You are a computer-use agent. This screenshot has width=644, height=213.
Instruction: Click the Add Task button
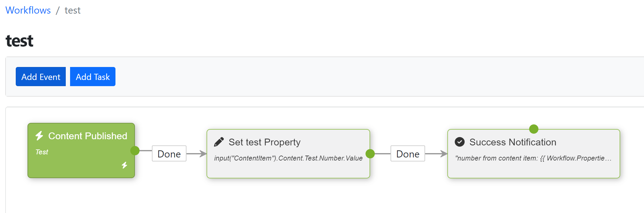(x=93, y=77)
